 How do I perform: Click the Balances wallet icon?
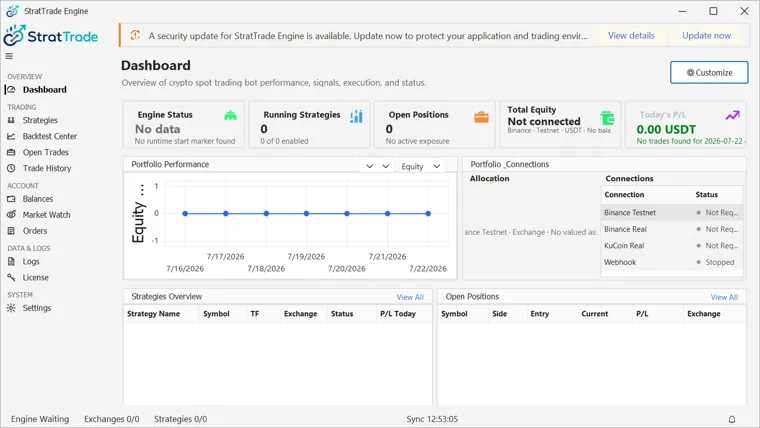(11, 199)
